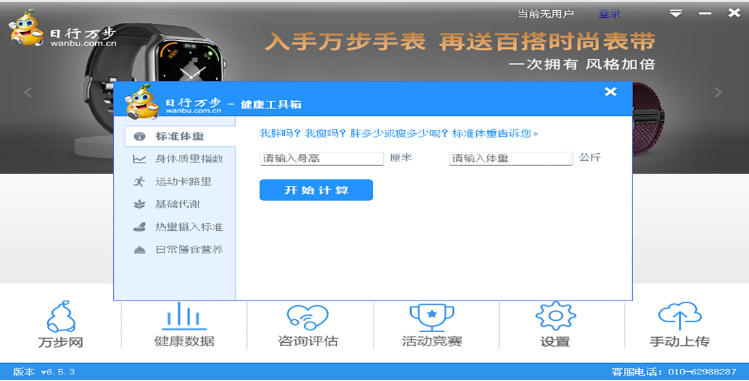Viewport: 749px width, 381px height.
Task: Click the runner icon beside 运动卡路里
Action: tap(139, 181)
